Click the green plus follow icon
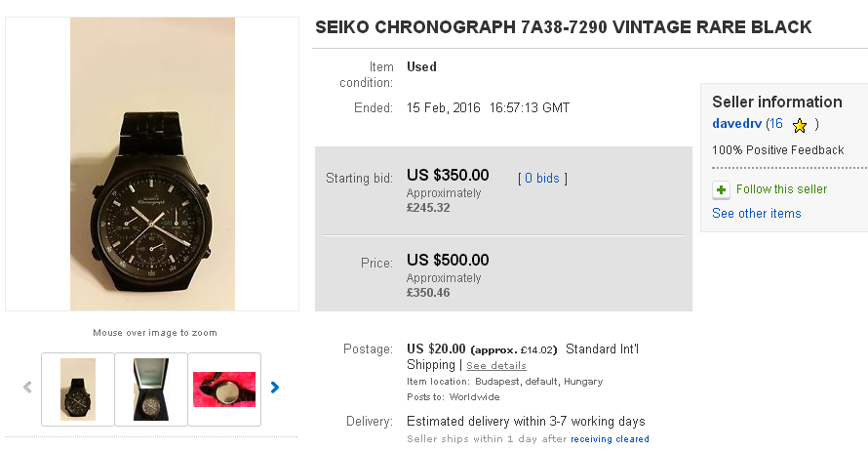The height and width of the screenshot is (451, 868). (720, 189)
